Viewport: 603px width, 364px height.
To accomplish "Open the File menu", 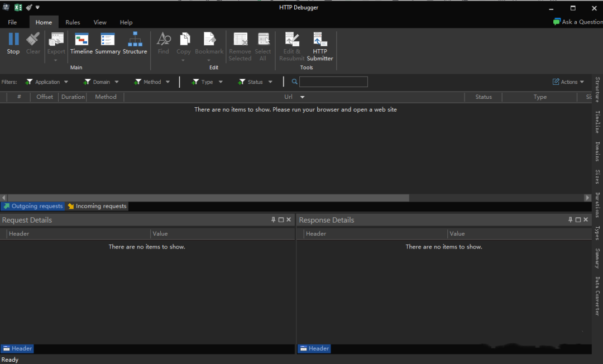I will (12, 22).
